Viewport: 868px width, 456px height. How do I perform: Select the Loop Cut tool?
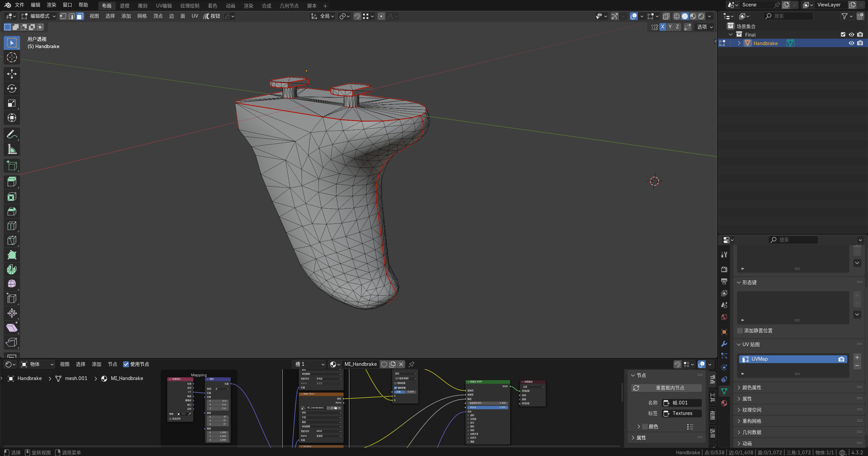12,226
